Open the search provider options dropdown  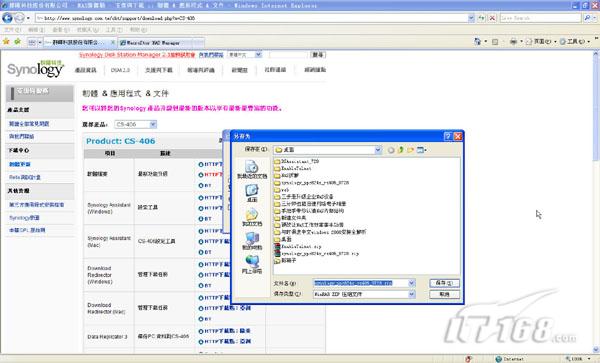tap(594, 18)
